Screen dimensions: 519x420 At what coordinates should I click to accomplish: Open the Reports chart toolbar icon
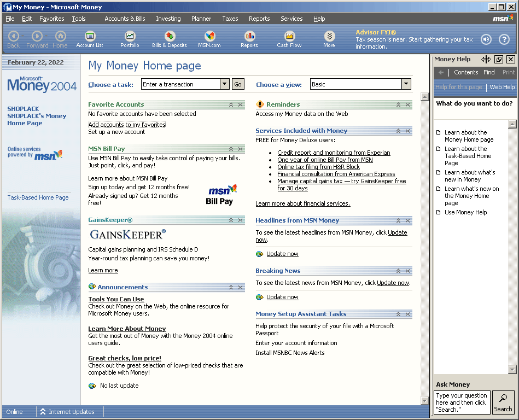249,39
